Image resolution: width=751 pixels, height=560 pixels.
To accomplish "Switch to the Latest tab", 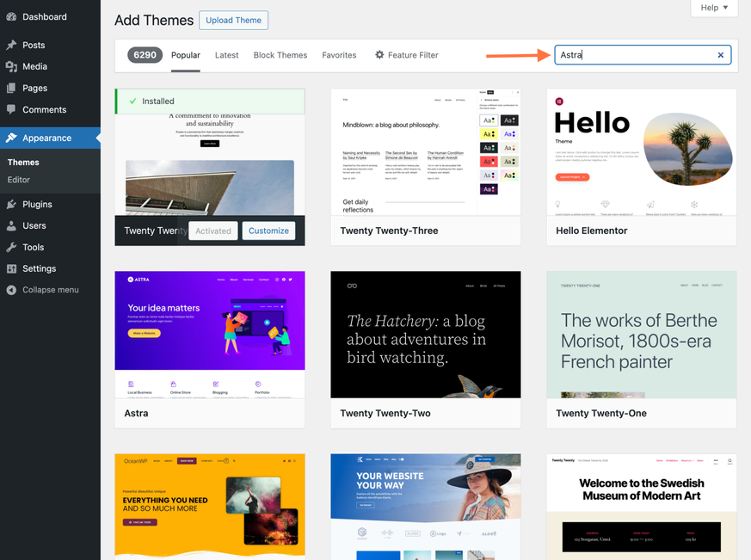I will click(226, 55).
